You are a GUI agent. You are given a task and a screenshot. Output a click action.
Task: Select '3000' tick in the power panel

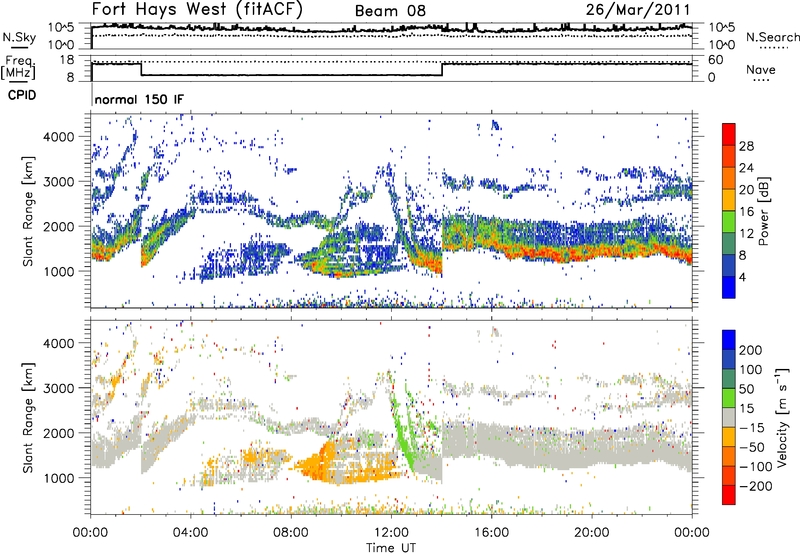tap(58, 182)
